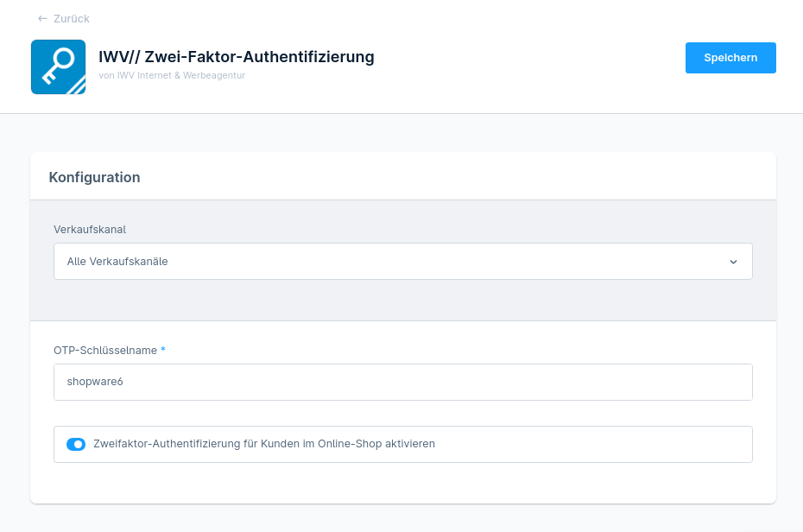Click the Zweifaktor-Authentifizierung für Kunden label
803x532 pixels.
[263, 444]
